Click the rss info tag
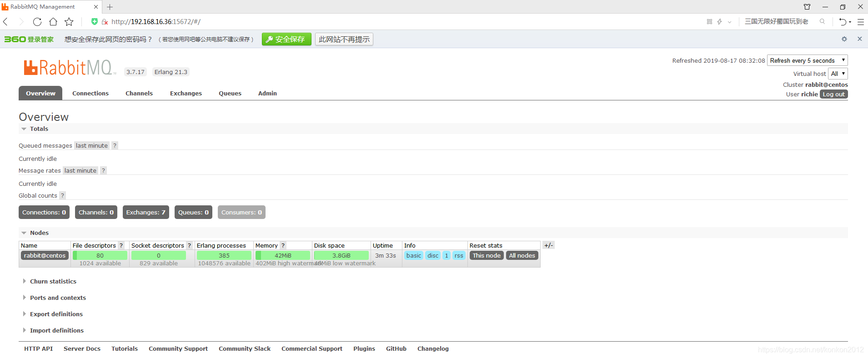The height and width of the screenshot is (358, 868). click(459, 255)
